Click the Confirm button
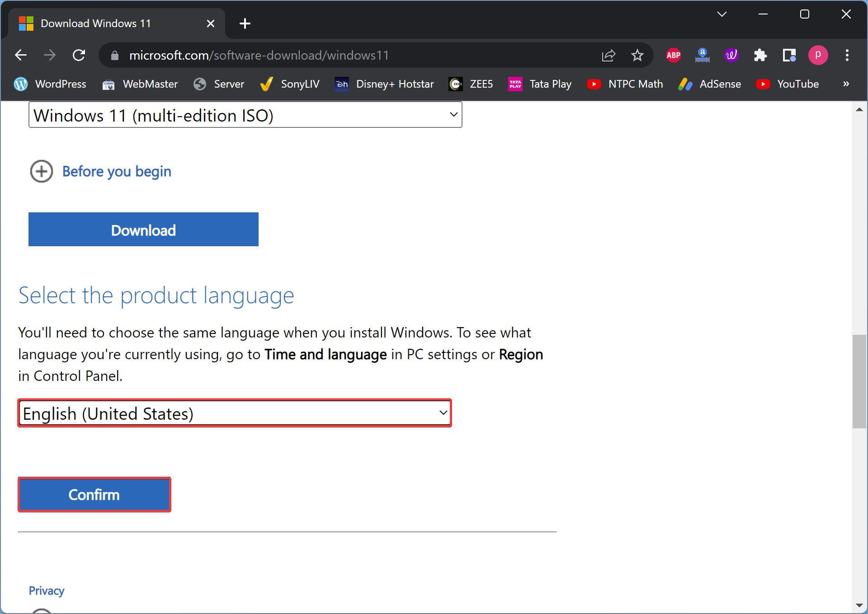Image resolution: width=868 pixels, height=614 pixels. (94, 495)
